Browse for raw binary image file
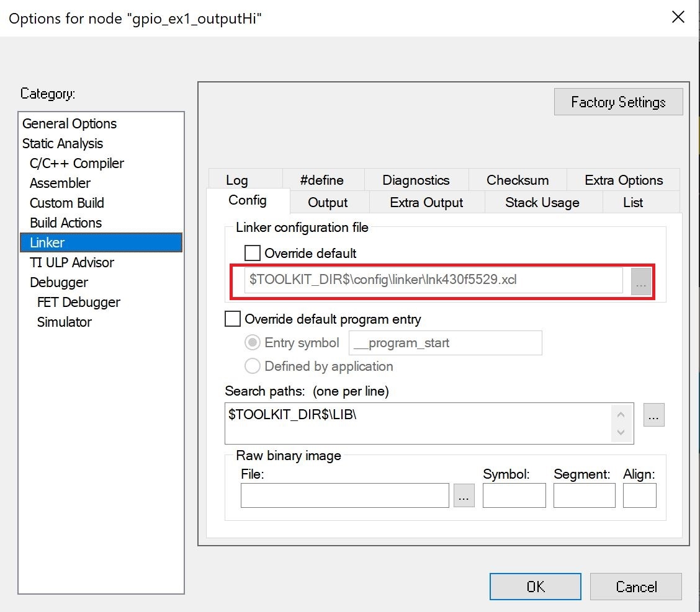The height and width of the screenshot is (612, 700). tap(464, 496)
